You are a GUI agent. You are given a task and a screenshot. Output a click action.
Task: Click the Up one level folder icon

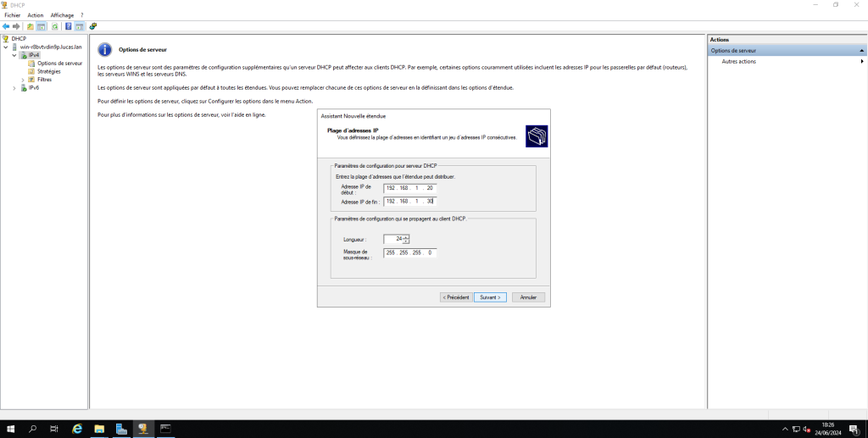pyautogui.click(x=31, y=26)
